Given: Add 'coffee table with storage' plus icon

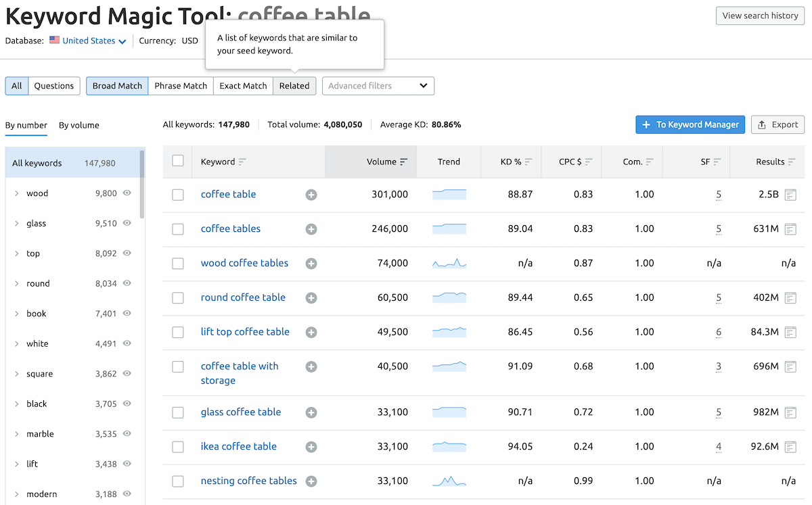Looking at the screenshot, I should point(311,366).
